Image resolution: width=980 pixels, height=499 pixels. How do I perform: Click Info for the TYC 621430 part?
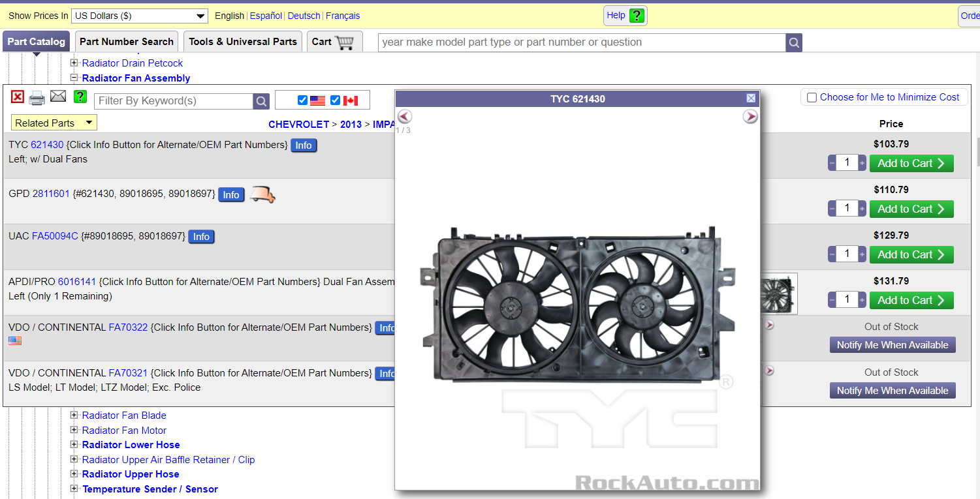(x=304, y=145)
